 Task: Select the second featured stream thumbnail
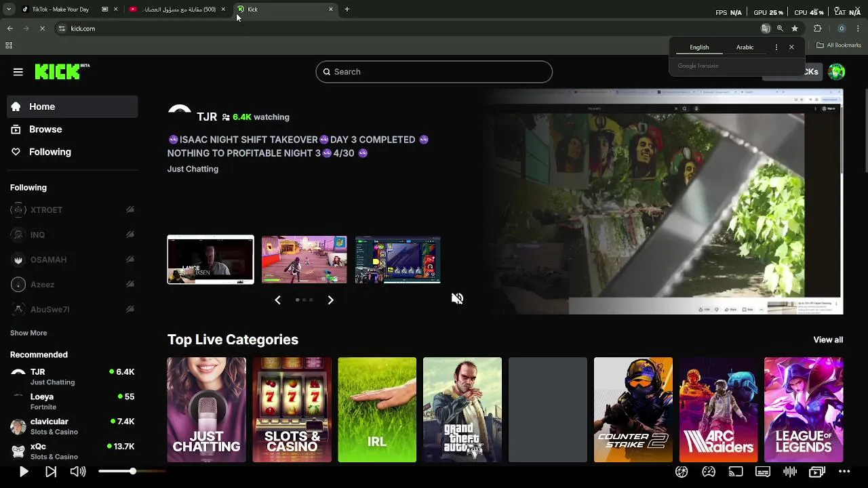coord(304,260)
